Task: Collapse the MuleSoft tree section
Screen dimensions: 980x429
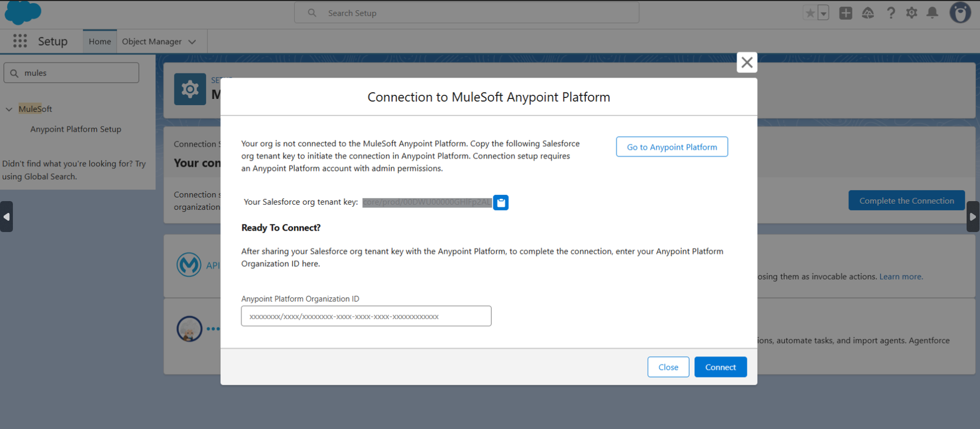Action: (x=9, y=109)
